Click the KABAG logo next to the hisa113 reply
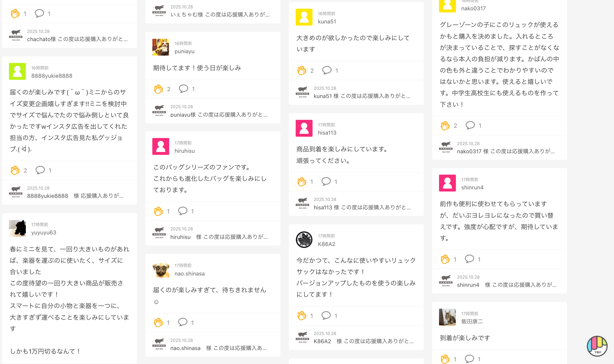This screenshot has height=364, width=614. 303,203
